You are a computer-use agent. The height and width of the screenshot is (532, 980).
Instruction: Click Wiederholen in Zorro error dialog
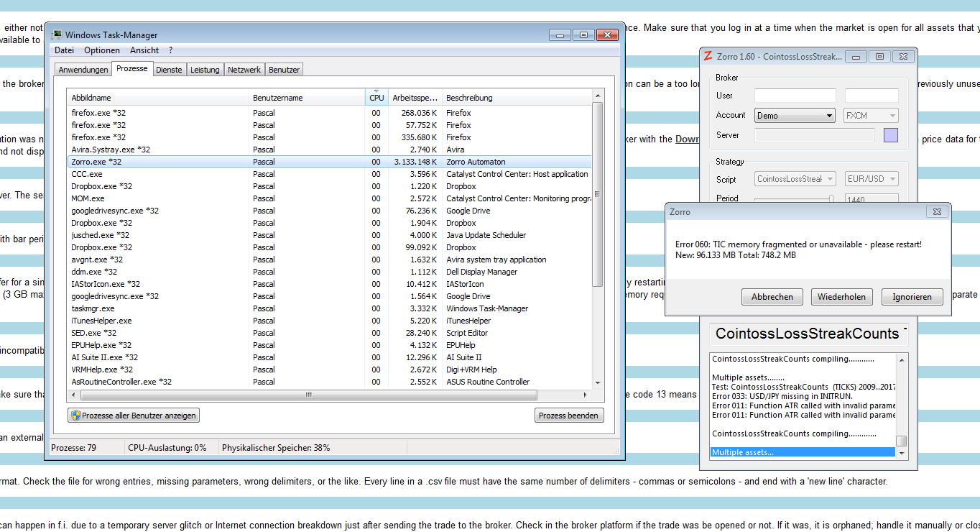(842, 297)
